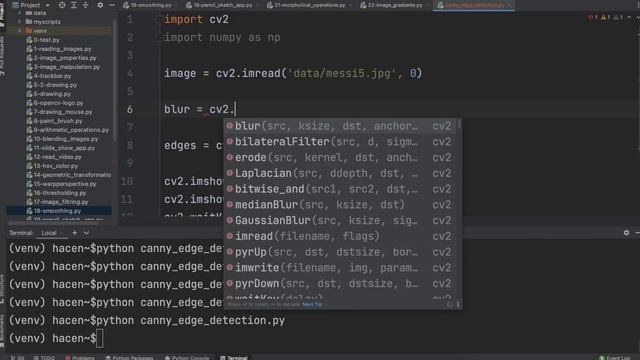Choose GaussianBlur completion suggestion
The height and width of the screenshot is (360, 640).
pyautogui.click(x=340, y=221)
